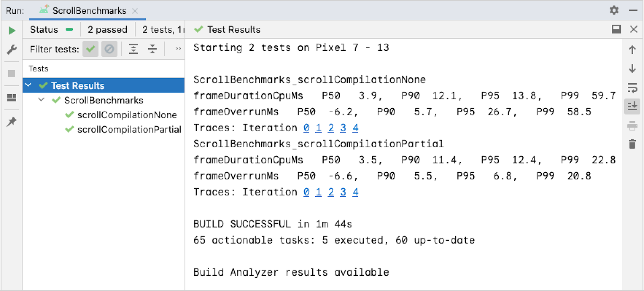Collapse the Test Results tree node
Screen dimensions: 644x291
coord(29,85)
